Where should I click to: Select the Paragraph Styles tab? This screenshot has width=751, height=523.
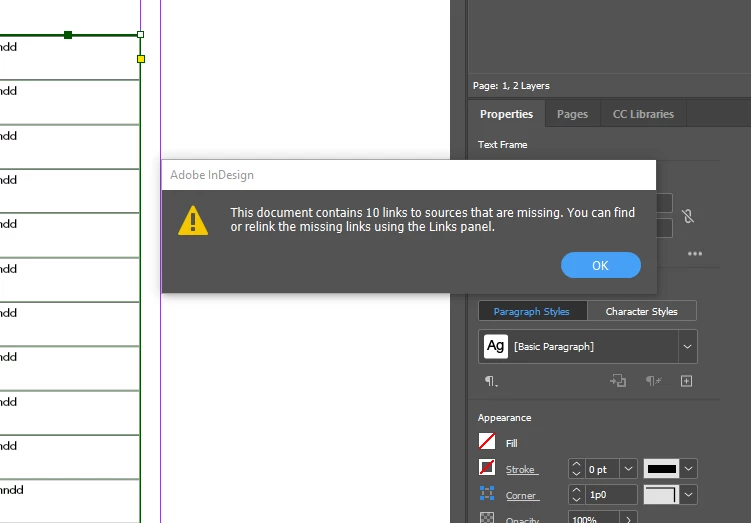coord(532,311)
